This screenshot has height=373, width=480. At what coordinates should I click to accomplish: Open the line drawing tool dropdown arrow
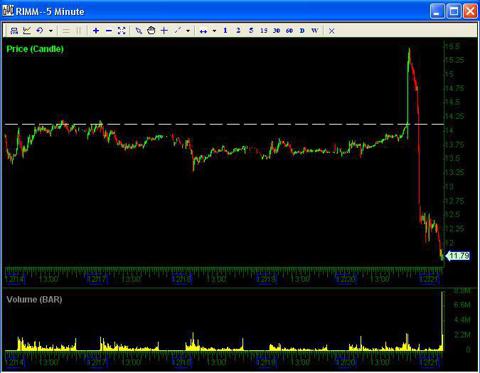click(188, 31)
